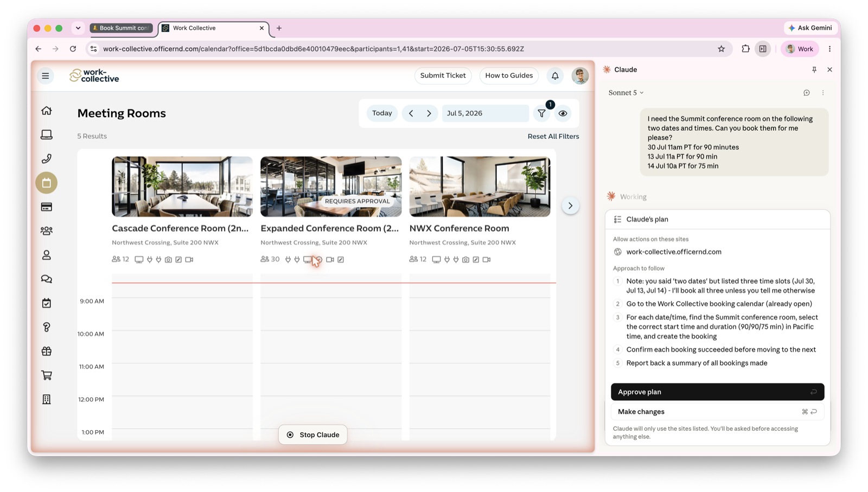The height and width of the screenshot is (492, 868).
Task: Click work-collective.officernd.com in Claude's plan
Action: tap(674, 252)
